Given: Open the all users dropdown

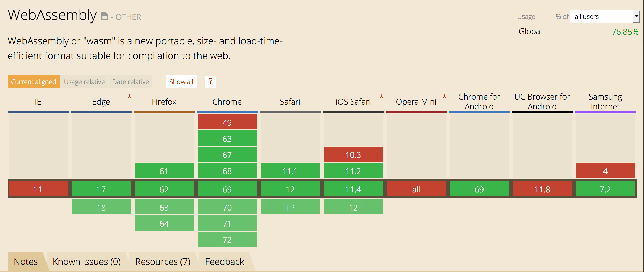Looking at the screenshot, I should 605,17.
